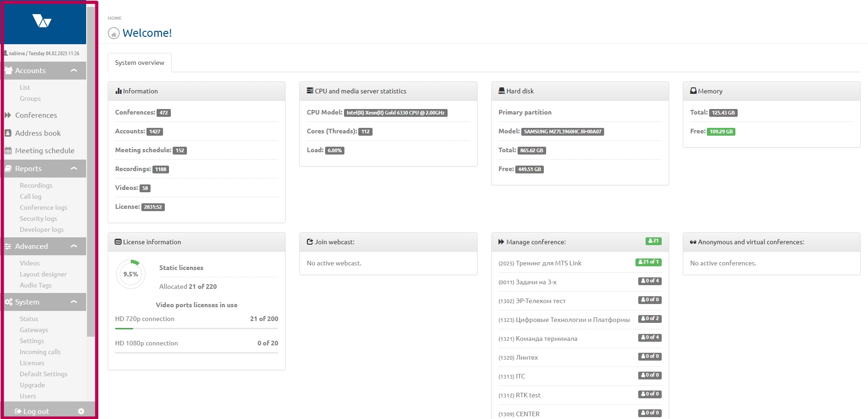This screenshot has height=419, width=868.
Task: Click the gear icon next to Log out
Action: tap(81, 411)
